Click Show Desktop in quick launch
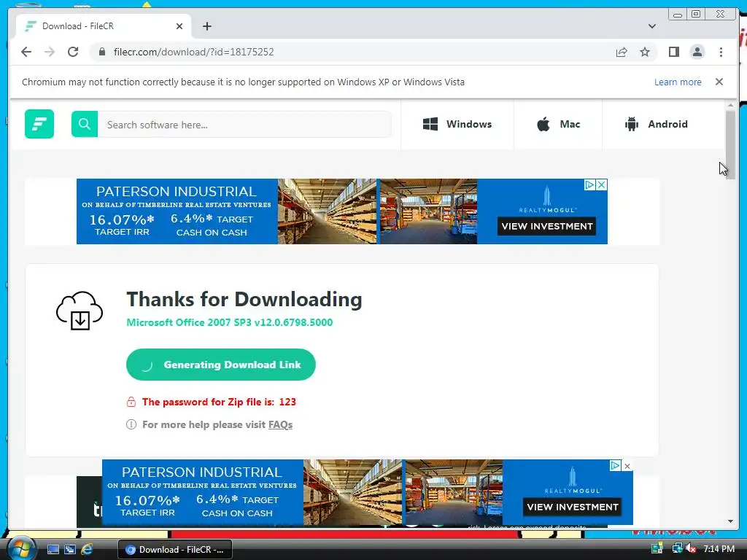Viewport: 747px width, 560px height. [53, 550]
